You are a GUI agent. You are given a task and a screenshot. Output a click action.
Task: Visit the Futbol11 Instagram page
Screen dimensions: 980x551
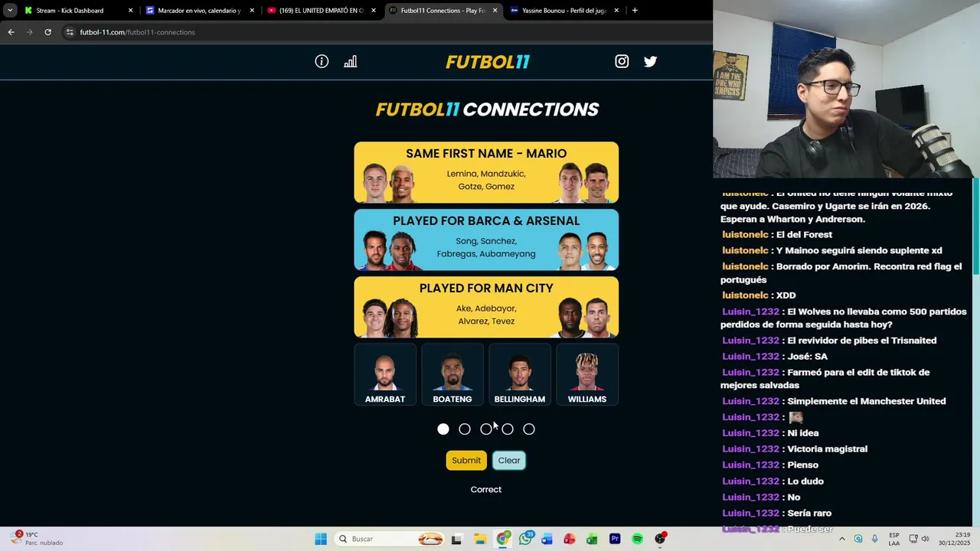tap(622, 61)
